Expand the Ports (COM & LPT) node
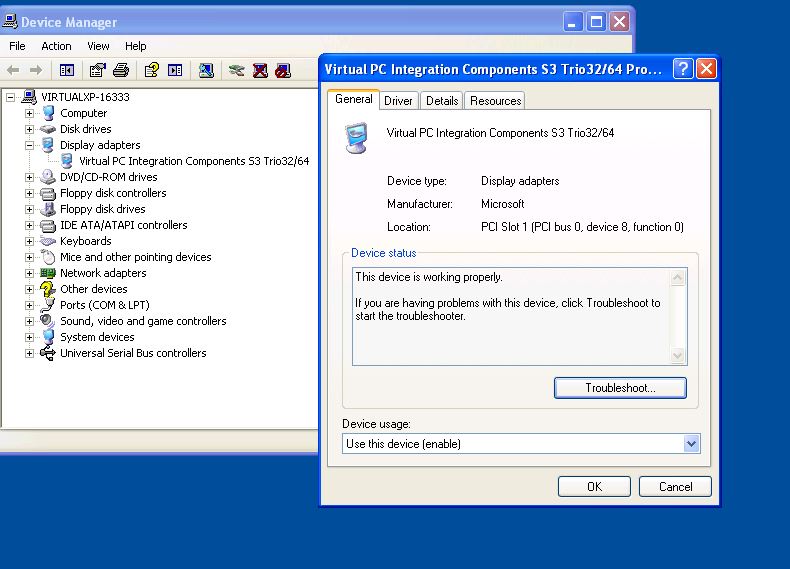 click(29, 305)
